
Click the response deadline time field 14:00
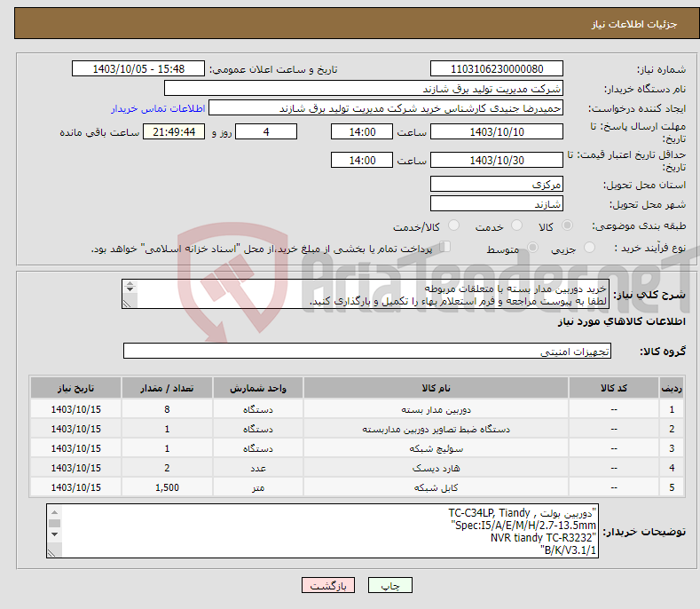(x=362, y=131)
